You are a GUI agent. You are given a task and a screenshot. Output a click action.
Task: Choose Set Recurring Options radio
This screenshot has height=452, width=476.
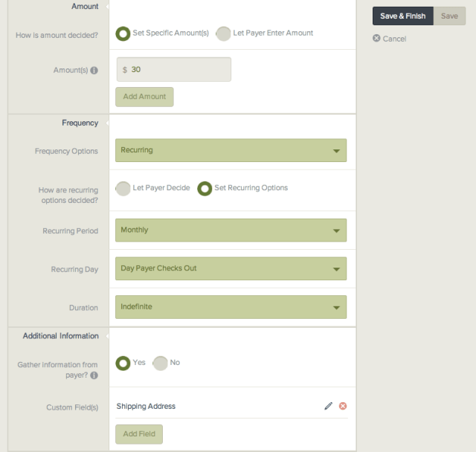(205, 188)
